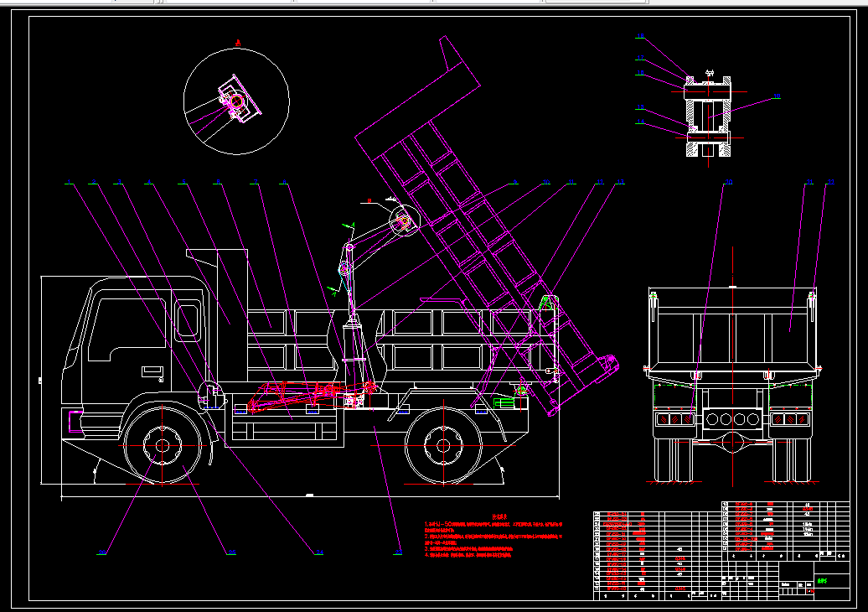The height and width of the screenshot is (612, 868).
Task: Select callout number 11 label
Action: [571, 181]
